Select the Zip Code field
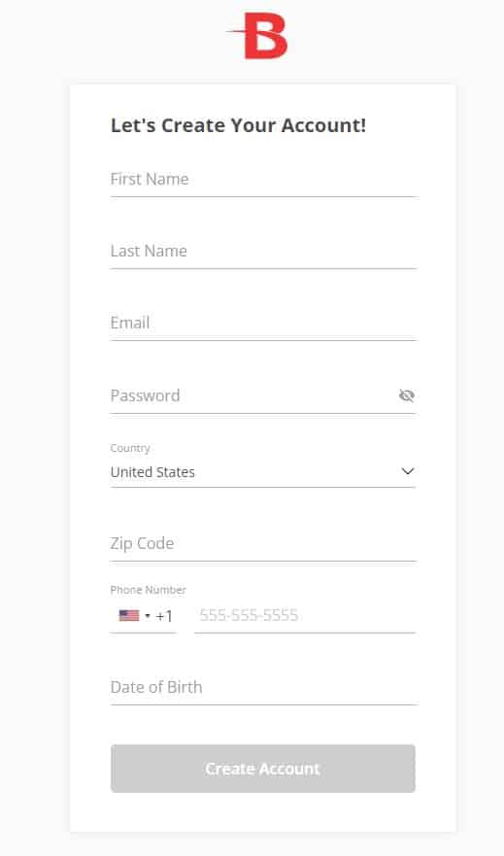The width and height of the screenshot is (504, 856). pos(263,544)
